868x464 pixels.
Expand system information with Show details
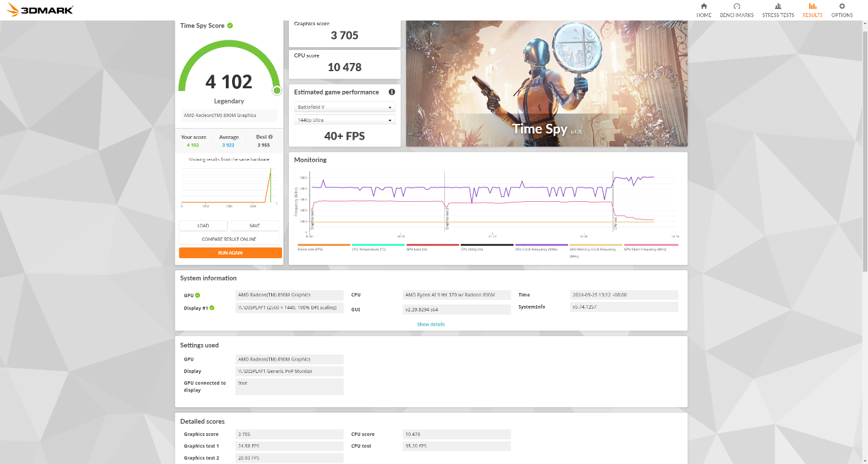tap(431, 324)
